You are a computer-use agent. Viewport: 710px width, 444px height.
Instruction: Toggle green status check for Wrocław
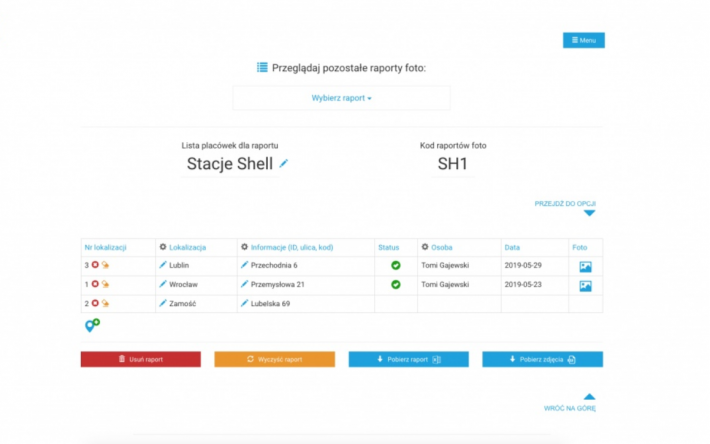tap(395, 284)
